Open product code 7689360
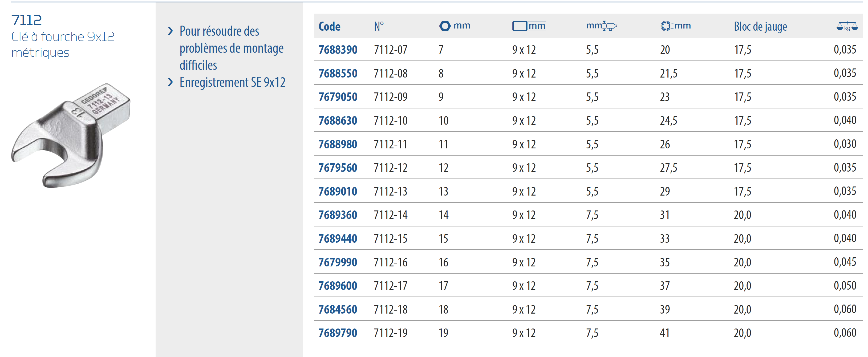This screenshot has height=357, width=868. [338, 215]
